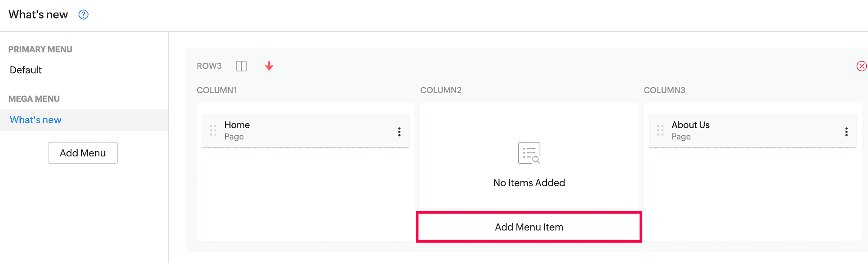Open the three-dot menu for Home
The image size is (868, 263).
tap(399, 132)
